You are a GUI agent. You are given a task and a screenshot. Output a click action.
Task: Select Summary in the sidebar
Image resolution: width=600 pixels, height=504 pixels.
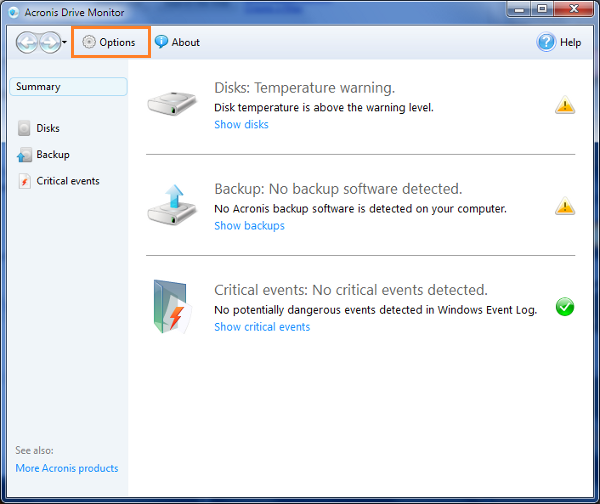68,86
